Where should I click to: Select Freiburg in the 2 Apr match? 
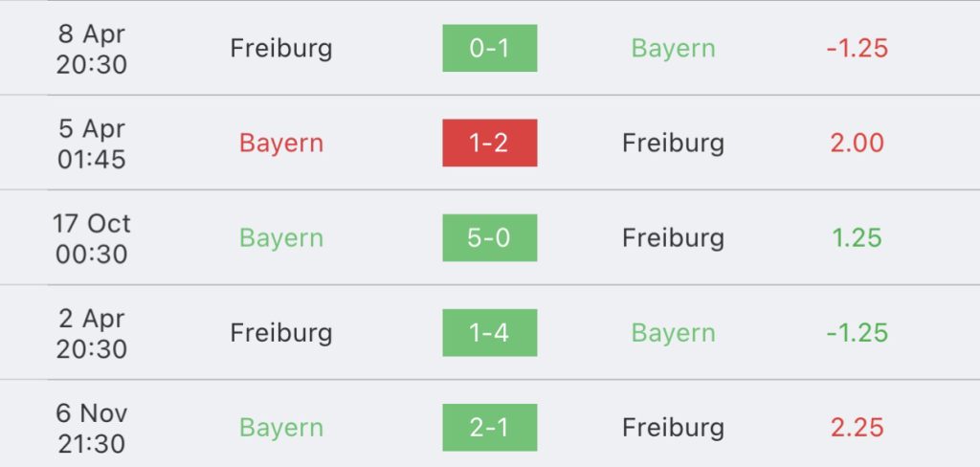point(280,333)
